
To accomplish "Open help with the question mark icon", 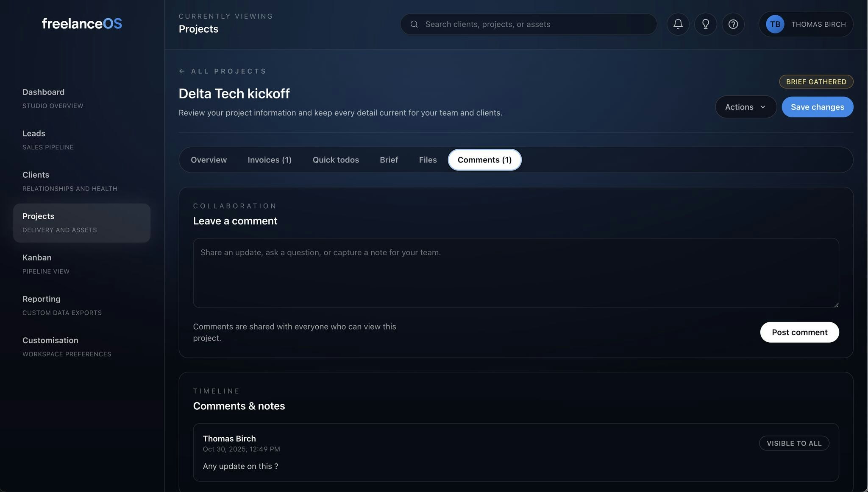I will (x=734, y=24).
